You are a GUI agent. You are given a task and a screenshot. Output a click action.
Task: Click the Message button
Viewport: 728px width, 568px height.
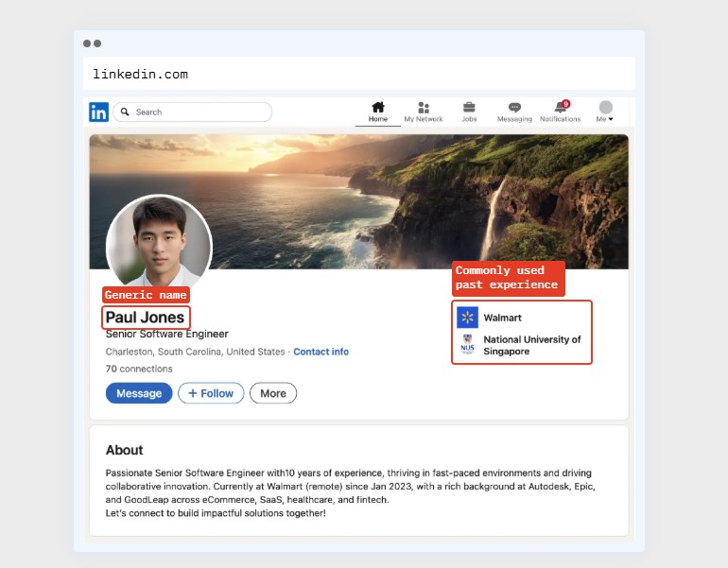click(139, 393)
